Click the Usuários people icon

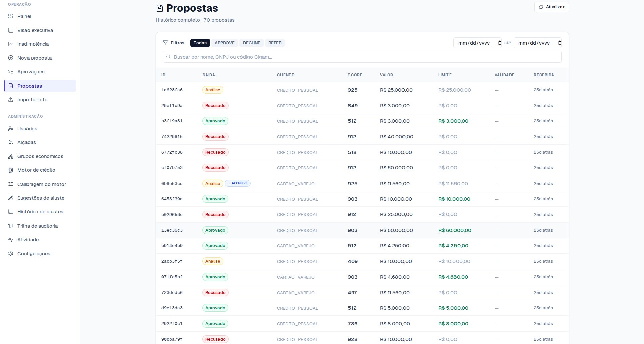point(11,129)
